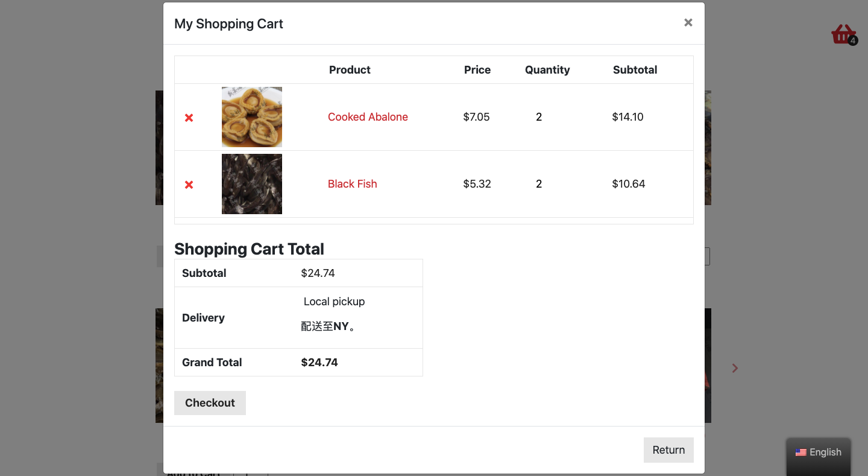Expand the English language switcher
Image resolution: width=868 pixels, height=476 pixels.
[819, 452]
